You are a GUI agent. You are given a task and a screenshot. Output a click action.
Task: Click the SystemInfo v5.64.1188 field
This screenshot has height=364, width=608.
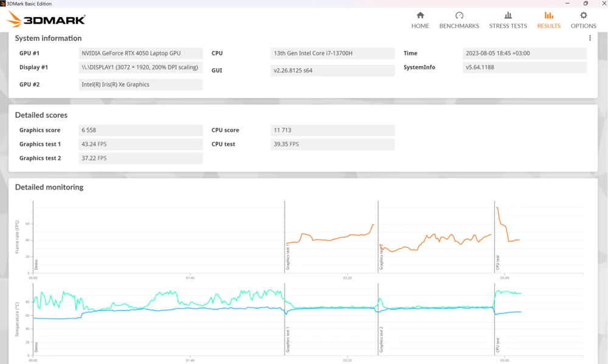(525, 67)
